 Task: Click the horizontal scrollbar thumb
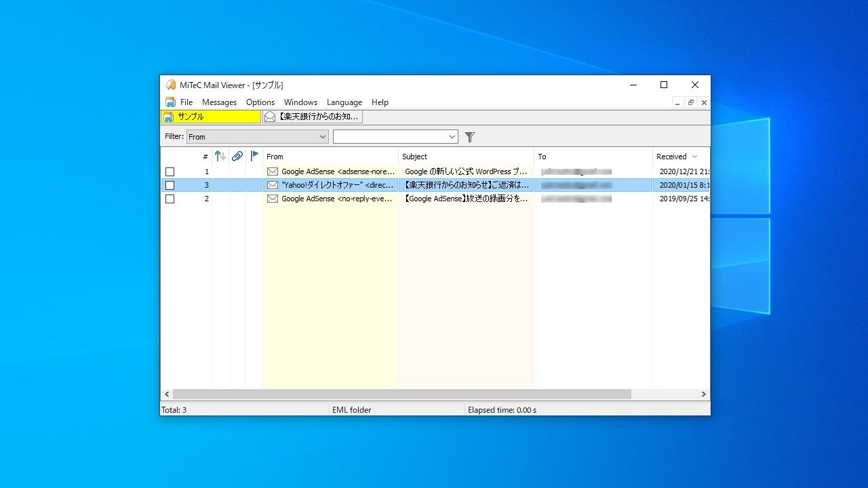402,394
